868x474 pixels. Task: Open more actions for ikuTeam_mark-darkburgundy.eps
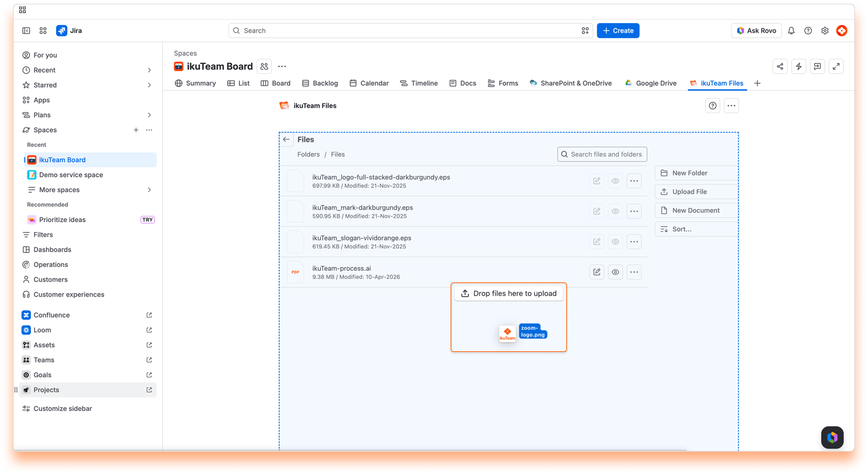[634, 211]
